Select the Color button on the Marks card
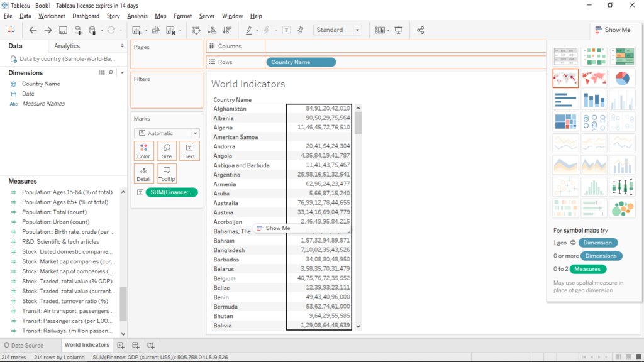 pos(143,151)
